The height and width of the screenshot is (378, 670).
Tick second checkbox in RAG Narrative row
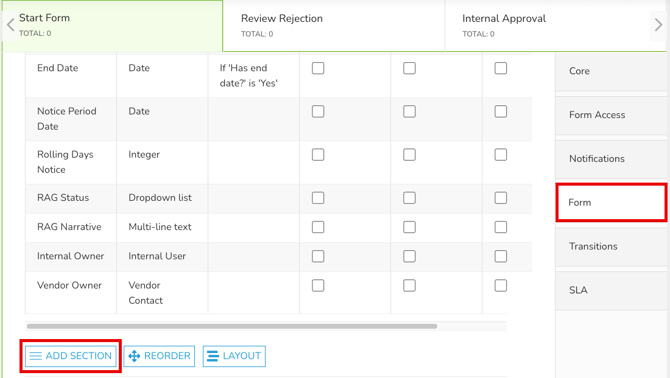click(x=409, y=227)
